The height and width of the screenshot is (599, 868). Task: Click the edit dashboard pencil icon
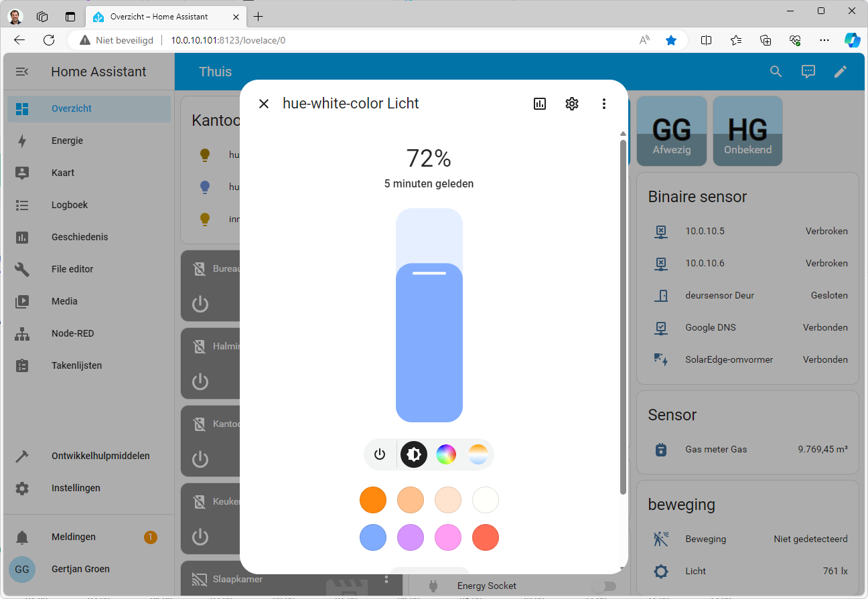pyautogui.click(x=841, y=72)
